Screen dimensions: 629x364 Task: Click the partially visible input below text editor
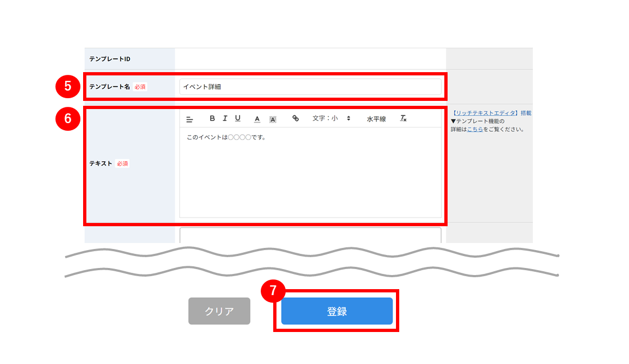point(311,235)
